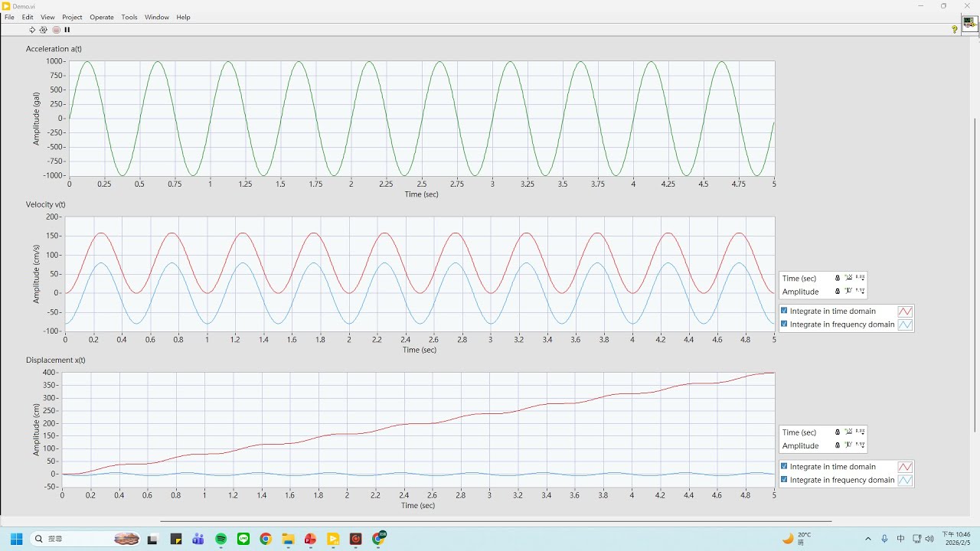Uncheck Integrate in time domain for Velocity plot
The image size is (980, 551).
point(784,311)
